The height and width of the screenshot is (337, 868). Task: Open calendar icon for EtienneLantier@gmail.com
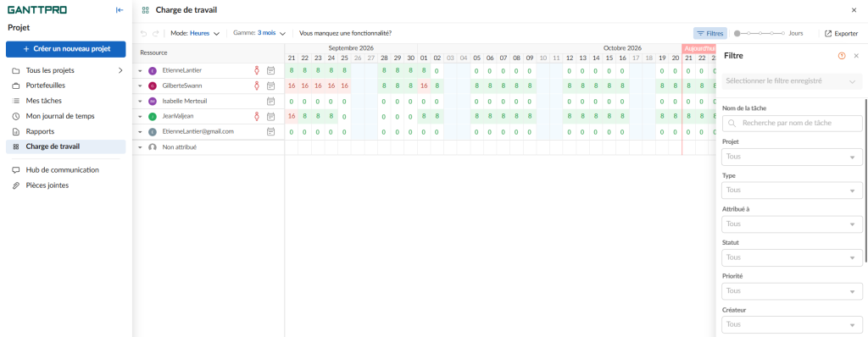click(270, 132)
